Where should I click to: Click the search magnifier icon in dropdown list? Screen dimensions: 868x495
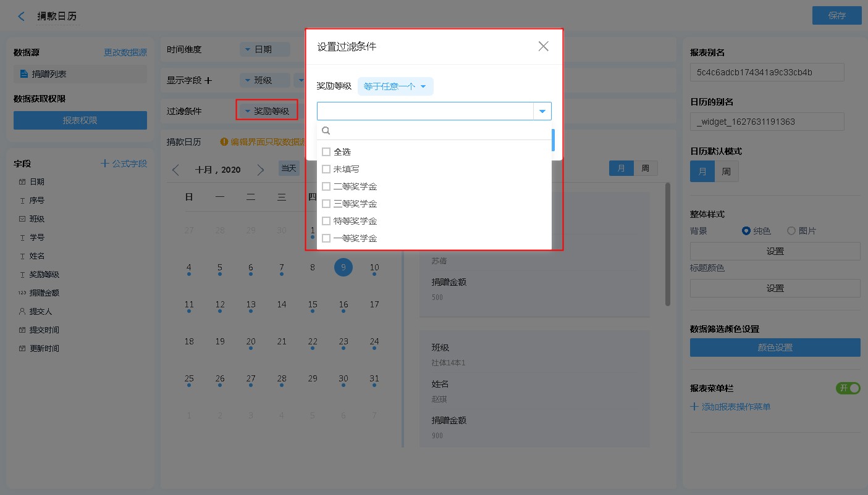point(326,131)
